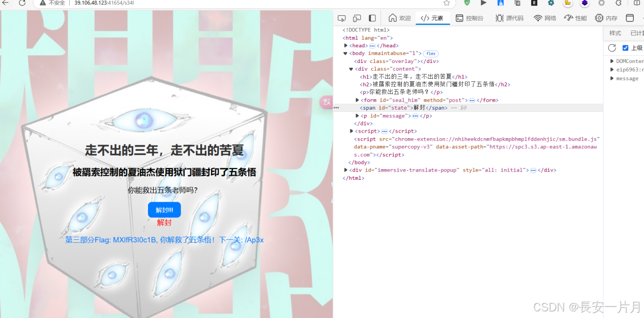Collapse the body element node
This screenshot has height=318, width=644.
point(345,53)
